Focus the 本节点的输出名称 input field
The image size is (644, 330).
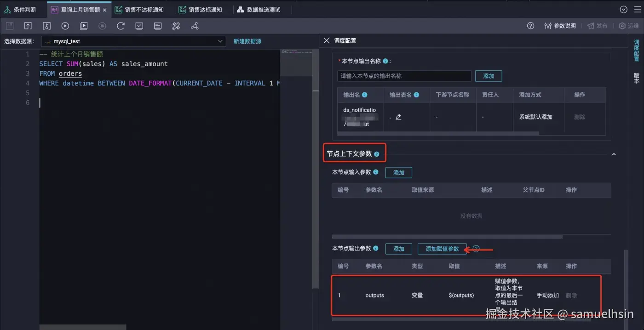[x=404, y=76]
